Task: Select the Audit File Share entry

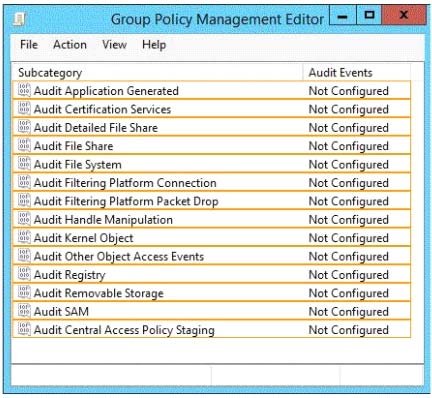Action: (211, 145)
